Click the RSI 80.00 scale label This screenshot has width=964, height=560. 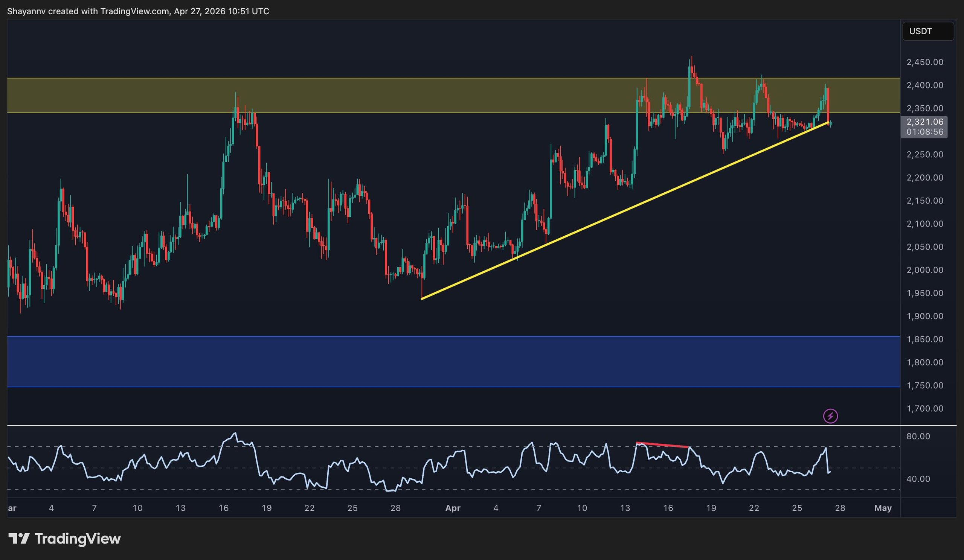(x=918, y=437)
